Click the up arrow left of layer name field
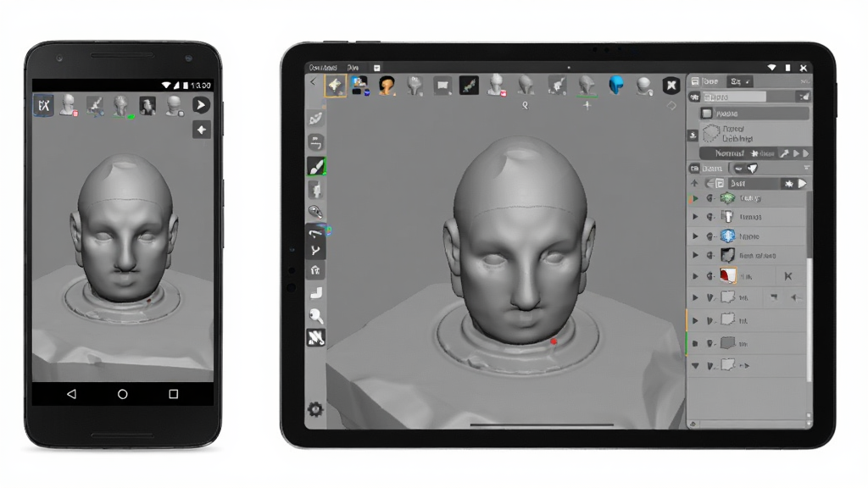868x488 pixels. (695, 183)
